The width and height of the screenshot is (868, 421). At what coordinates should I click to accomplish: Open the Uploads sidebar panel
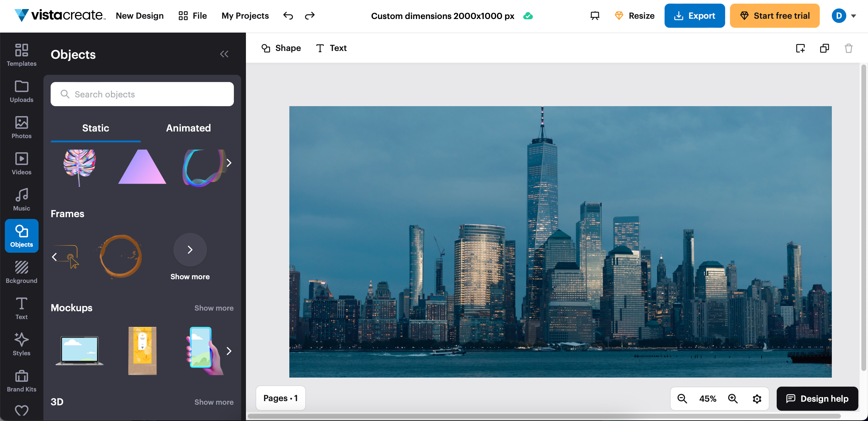coord(22,91)
